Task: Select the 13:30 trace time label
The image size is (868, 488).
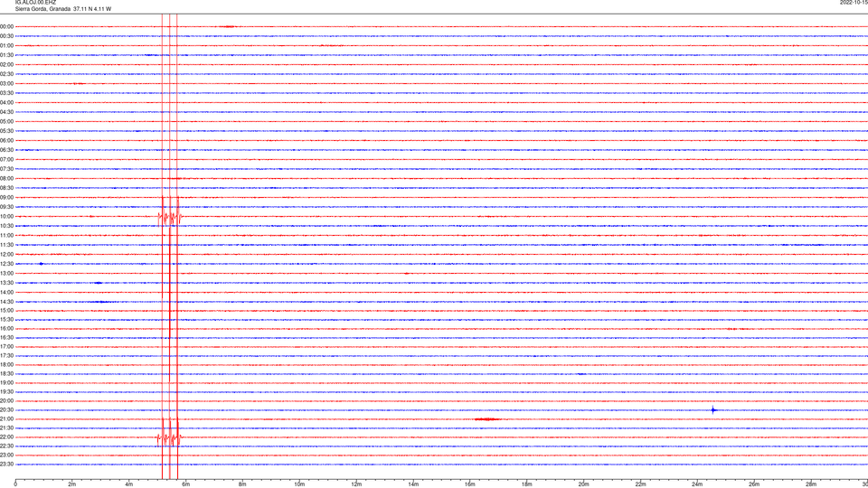Action: tap(6, 283)
